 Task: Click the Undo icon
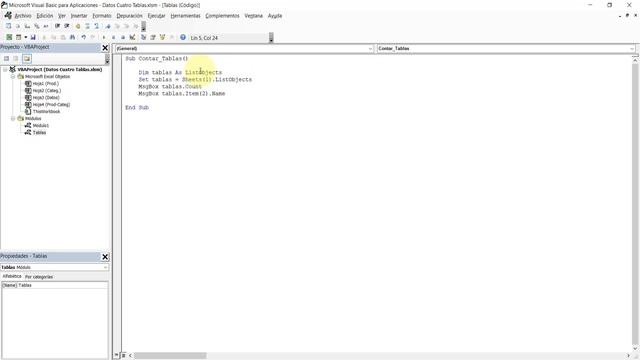(x=84, y=37)
